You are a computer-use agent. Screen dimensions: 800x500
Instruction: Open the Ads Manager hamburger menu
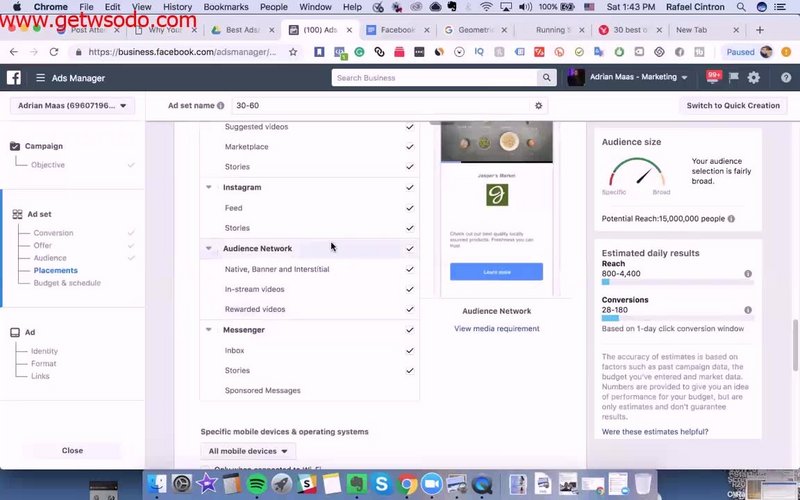click(40, 78)
